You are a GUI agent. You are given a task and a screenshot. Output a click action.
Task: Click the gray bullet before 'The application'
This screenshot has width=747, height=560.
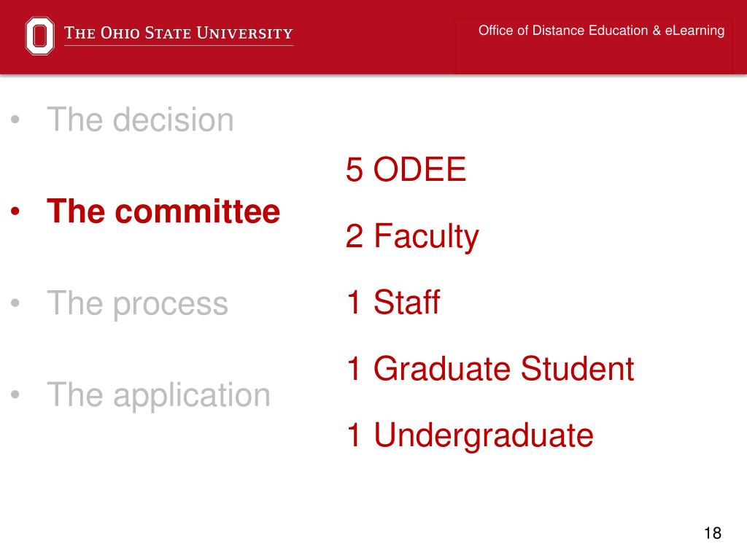click(x=15, y=394)
